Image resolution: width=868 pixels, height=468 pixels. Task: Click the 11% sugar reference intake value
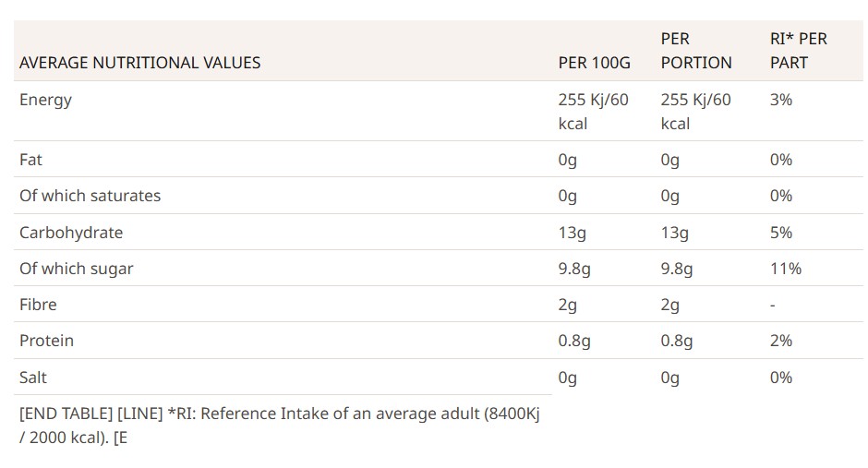click(786, 269)
